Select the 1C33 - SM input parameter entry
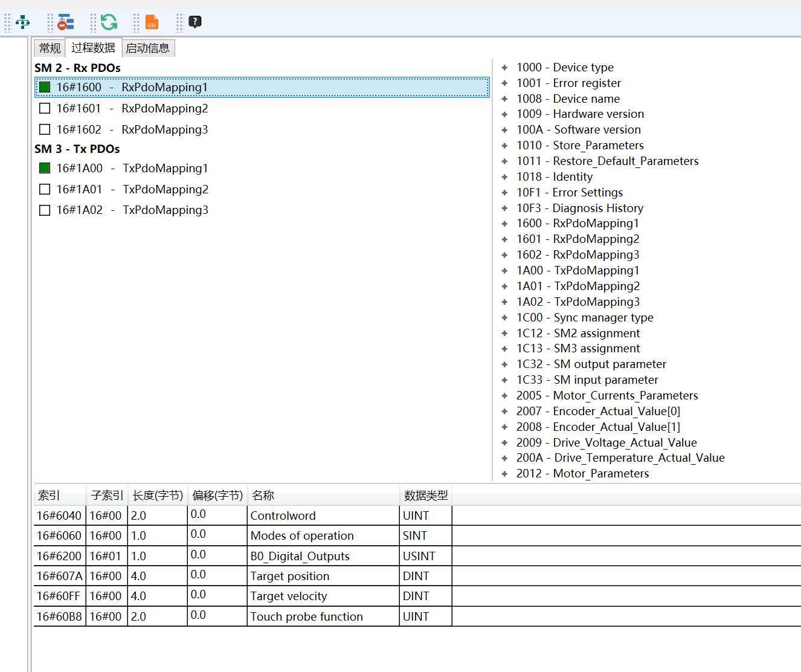 587,380
